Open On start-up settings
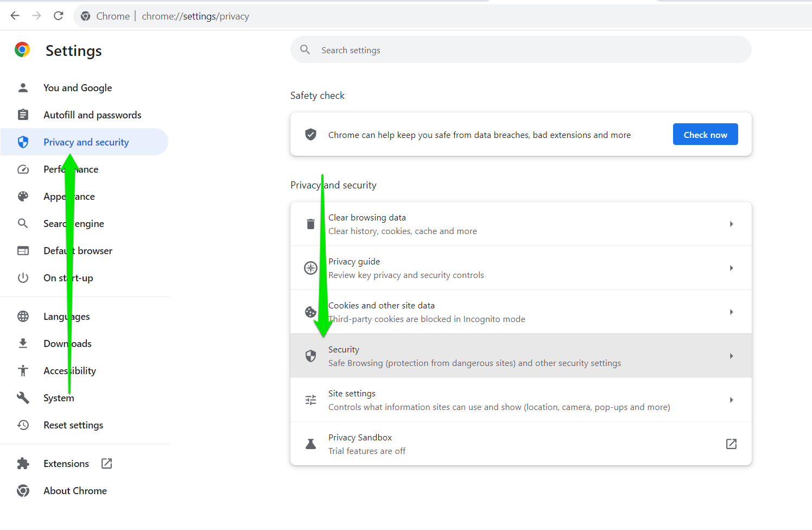The width and height of the screenshot is (812, 530). click(68, 277)
